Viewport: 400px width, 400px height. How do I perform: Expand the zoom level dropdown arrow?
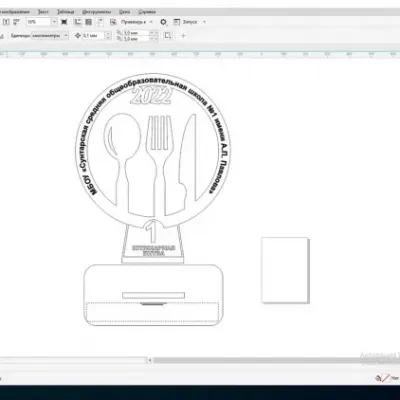(x=54, y=22)
